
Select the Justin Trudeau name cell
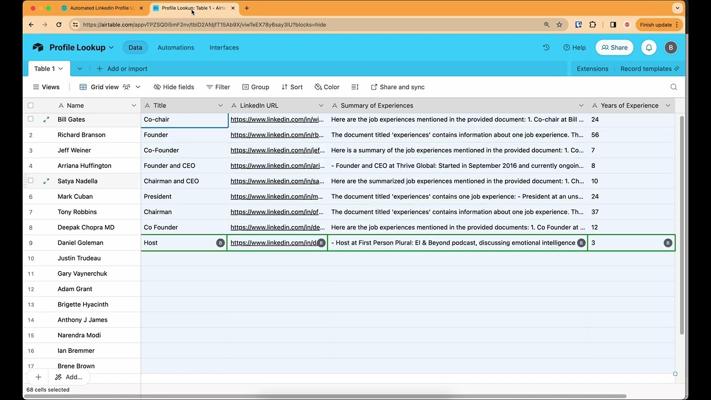(97, 258)
